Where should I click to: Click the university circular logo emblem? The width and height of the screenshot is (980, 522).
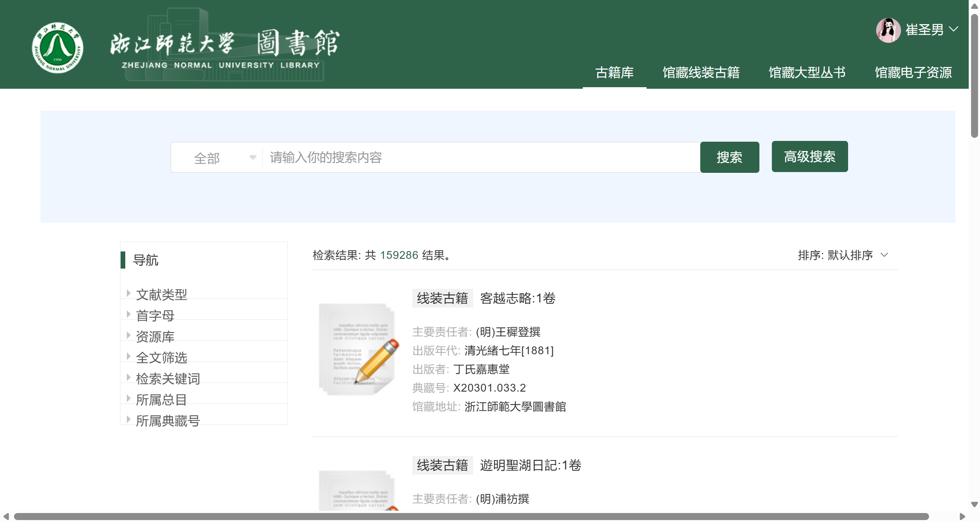click(58, 47)
